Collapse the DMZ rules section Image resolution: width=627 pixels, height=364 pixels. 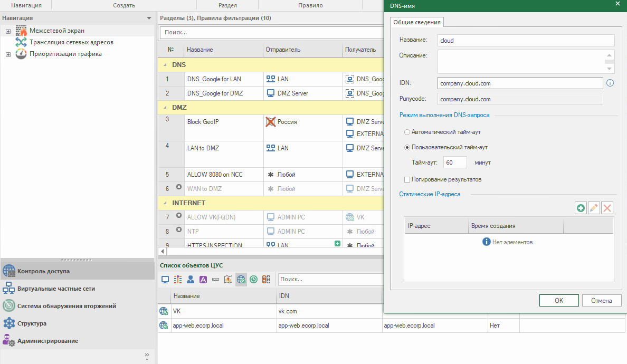coord(165,108)
